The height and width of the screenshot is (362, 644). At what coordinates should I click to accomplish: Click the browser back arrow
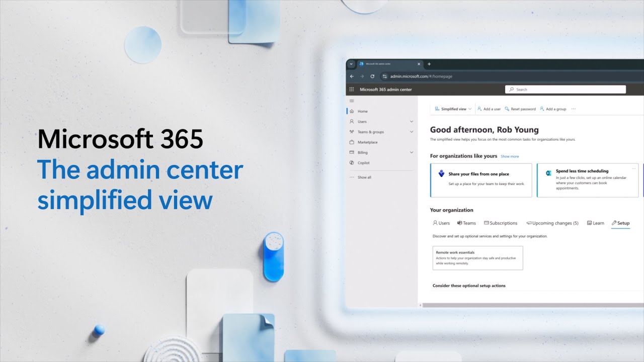point(352,76)
